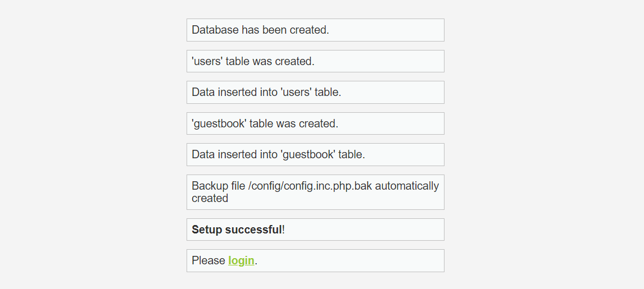Select the "Data inserted into 'guestbook' table." message
This screenshot has height=289, width=644.
[x=278, y=155]
